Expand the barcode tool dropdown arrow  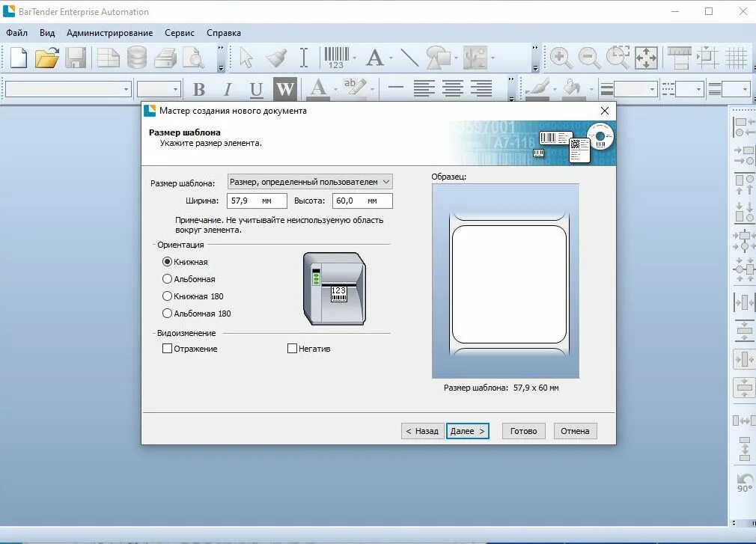point(354,58)
